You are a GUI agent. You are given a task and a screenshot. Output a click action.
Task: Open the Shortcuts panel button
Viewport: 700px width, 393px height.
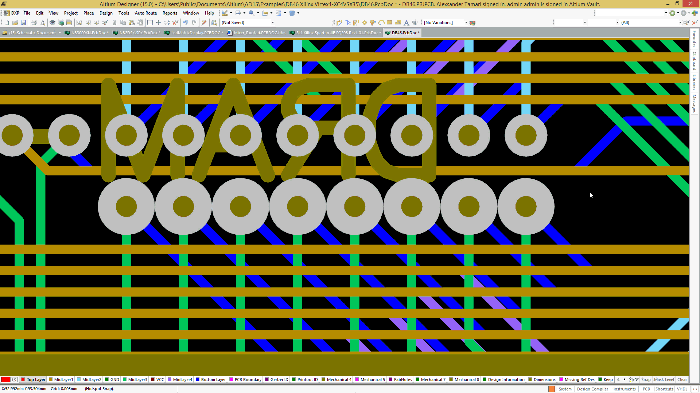[664, 389]
